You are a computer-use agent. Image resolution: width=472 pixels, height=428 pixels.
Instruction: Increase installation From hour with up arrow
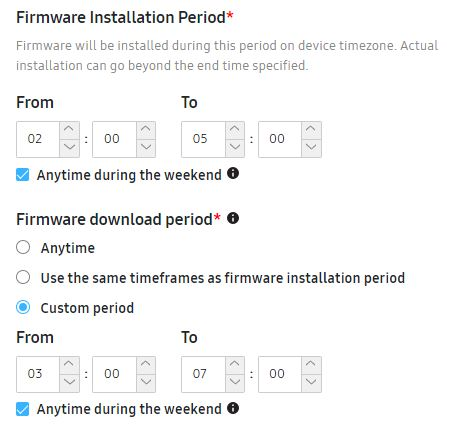(69, 130)
